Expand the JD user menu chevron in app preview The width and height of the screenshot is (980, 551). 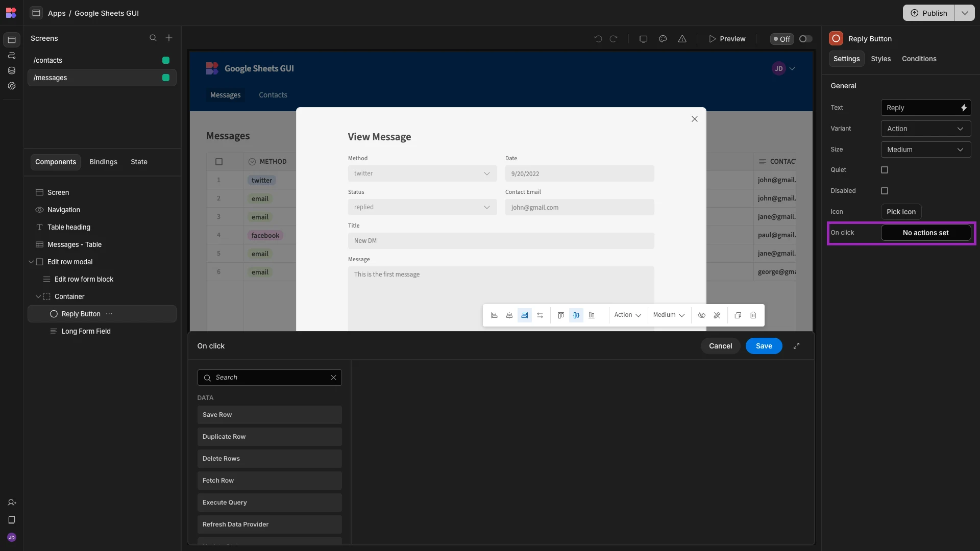tap(792, 68)
